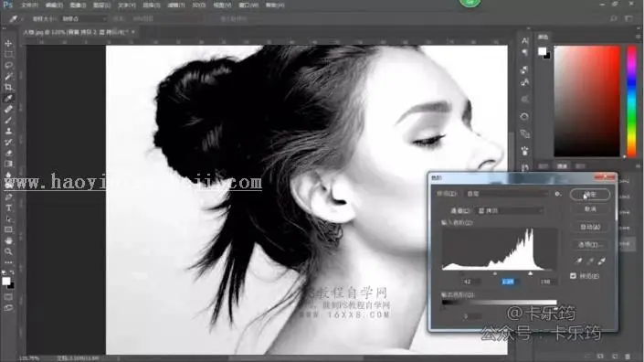Select the History Brush tool
The height and width of the screenshot is (362, 644).
pos(8,143)
